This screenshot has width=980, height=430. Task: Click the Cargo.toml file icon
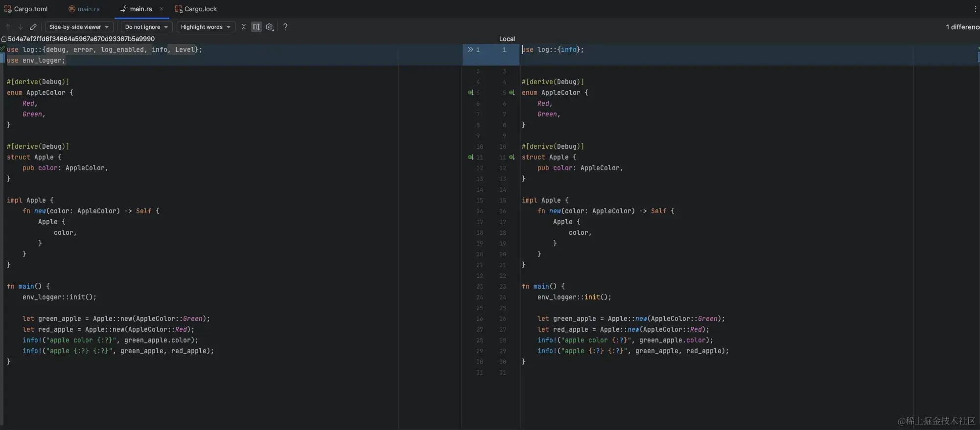8,9
